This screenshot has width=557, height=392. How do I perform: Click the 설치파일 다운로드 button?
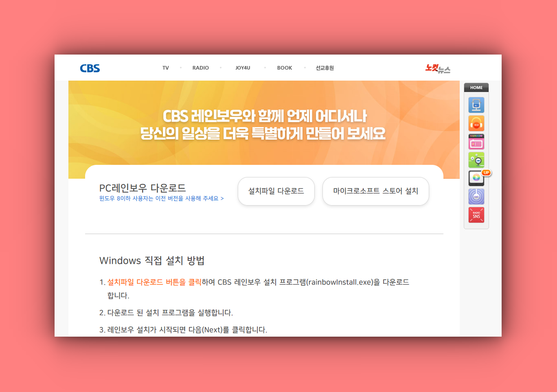click(276, 191)
